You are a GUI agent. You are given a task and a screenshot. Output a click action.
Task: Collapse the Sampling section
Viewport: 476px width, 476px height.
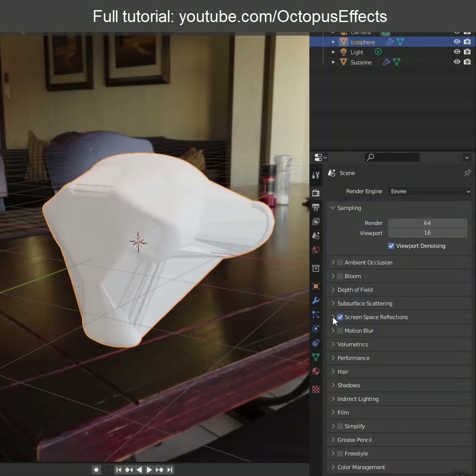click(346, 208)
